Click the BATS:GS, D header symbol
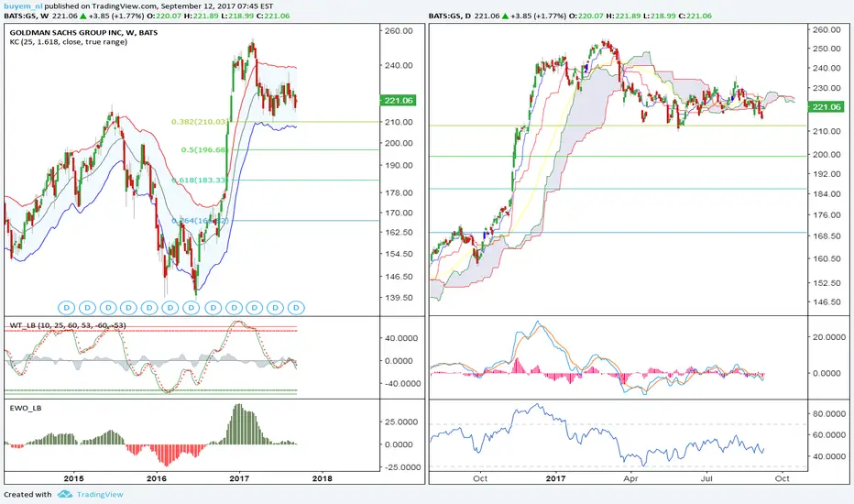The image size is (854, 504). (x=450, y=16)
